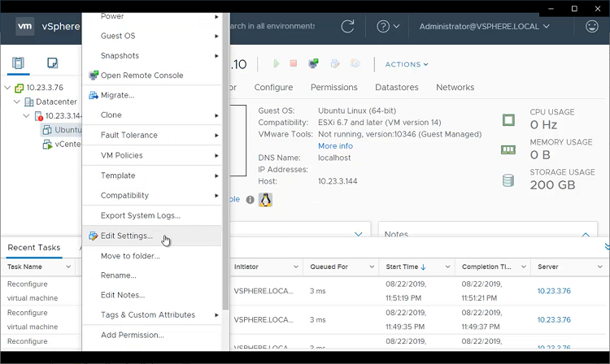Screen dimensions: 610x364
Task: Open the ACTIONS dropdown
Action: 407,64
